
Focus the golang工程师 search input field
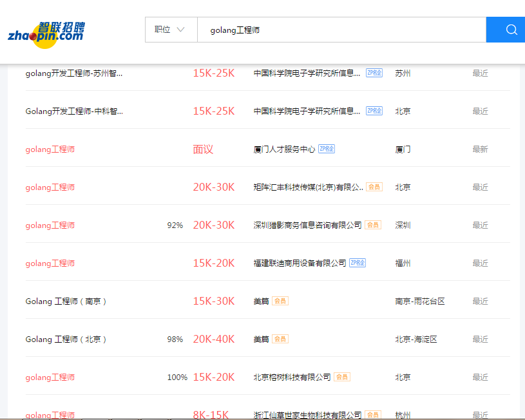click(x=342, y=30)
